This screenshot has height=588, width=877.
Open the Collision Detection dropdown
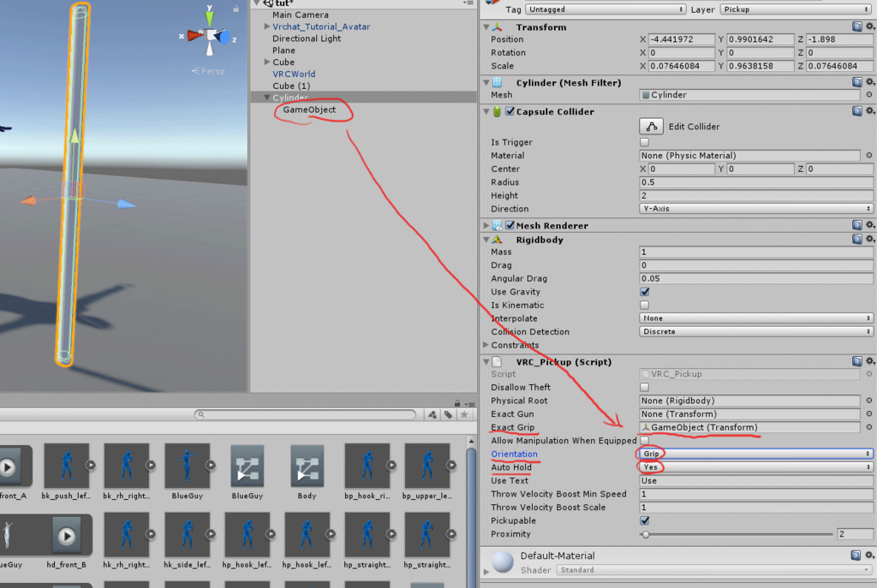coord(756,331)
